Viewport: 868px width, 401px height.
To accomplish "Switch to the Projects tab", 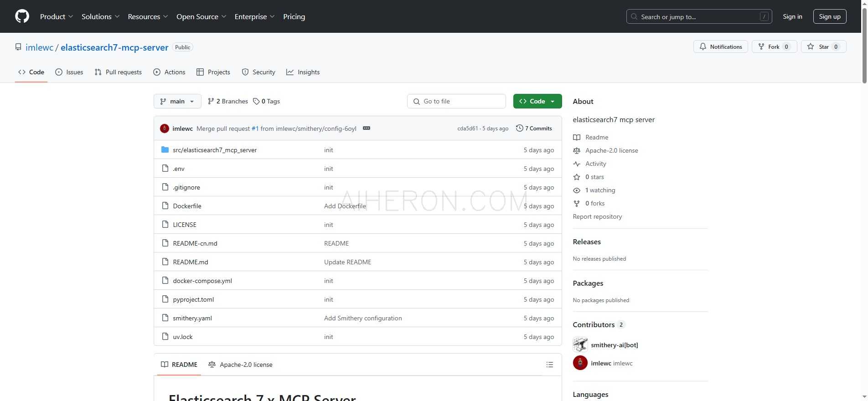I will click(213, 72).
